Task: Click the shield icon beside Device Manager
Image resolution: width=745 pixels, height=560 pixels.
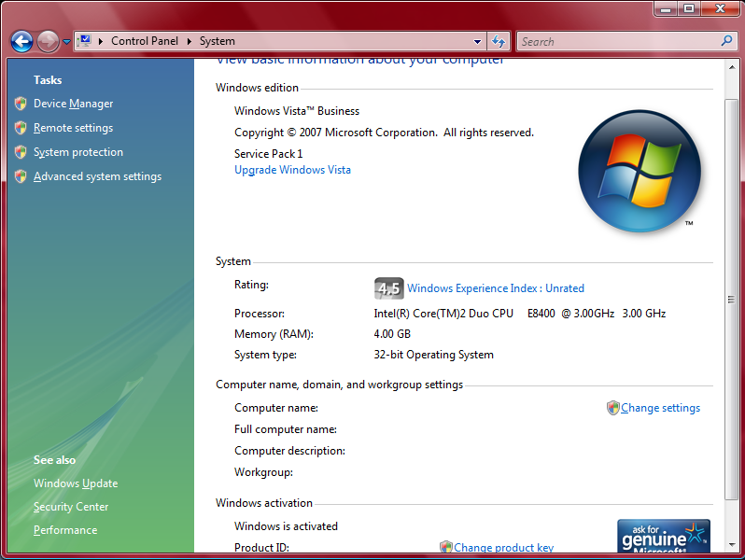Action: [x=21, y=104]
